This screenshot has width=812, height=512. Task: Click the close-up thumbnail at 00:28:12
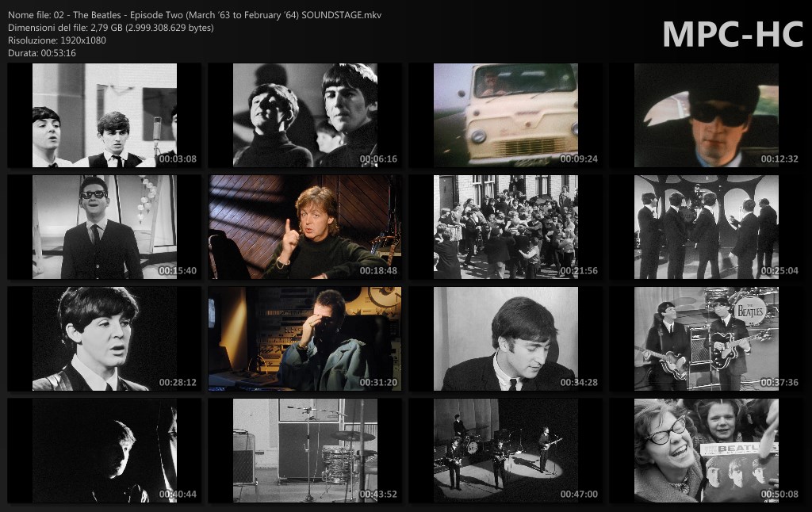[x=104, y=339]
